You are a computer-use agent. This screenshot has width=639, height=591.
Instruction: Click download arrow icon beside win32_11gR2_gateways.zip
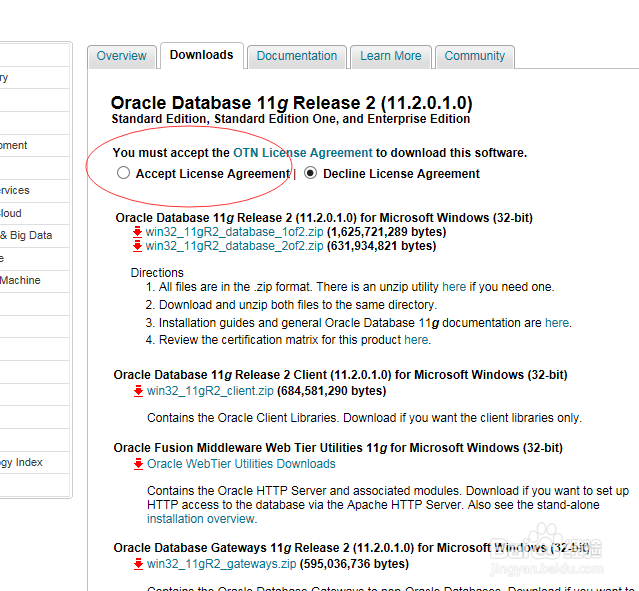139,564
